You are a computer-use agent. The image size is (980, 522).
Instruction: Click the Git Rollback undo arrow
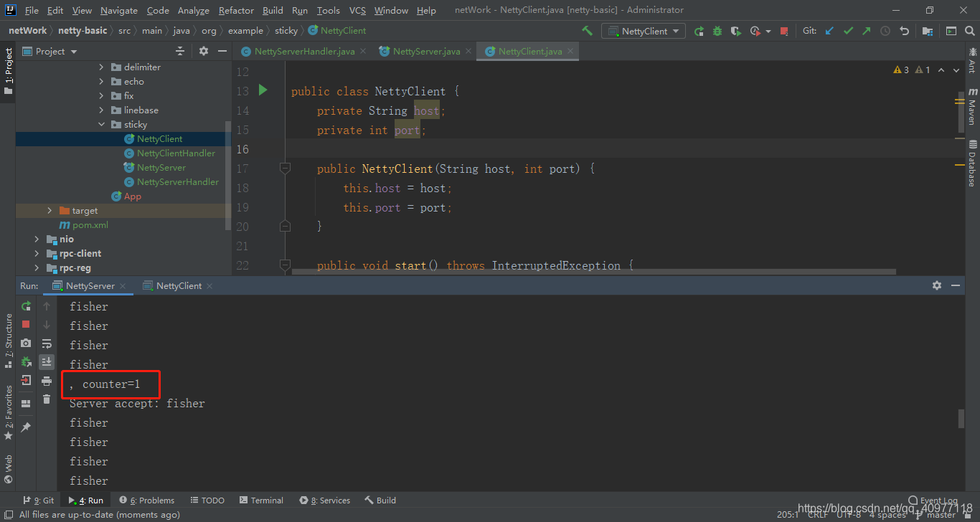[904, 31]
